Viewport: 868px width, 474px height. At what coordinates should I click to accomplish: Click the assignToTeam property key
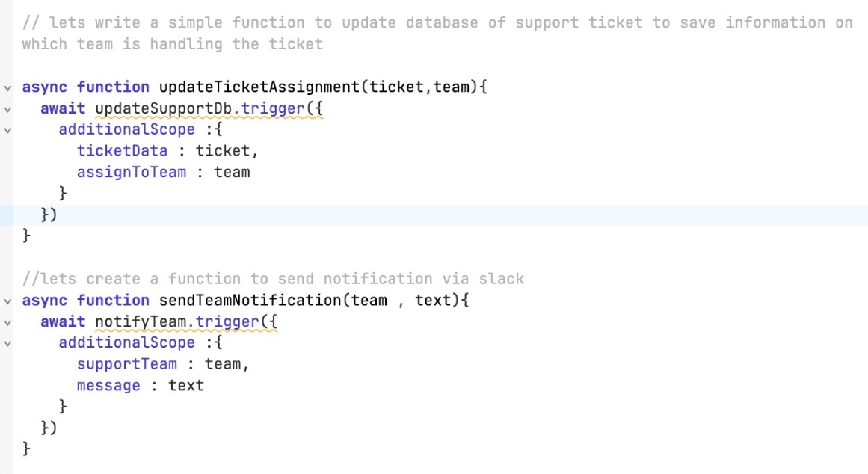[132, 172]
